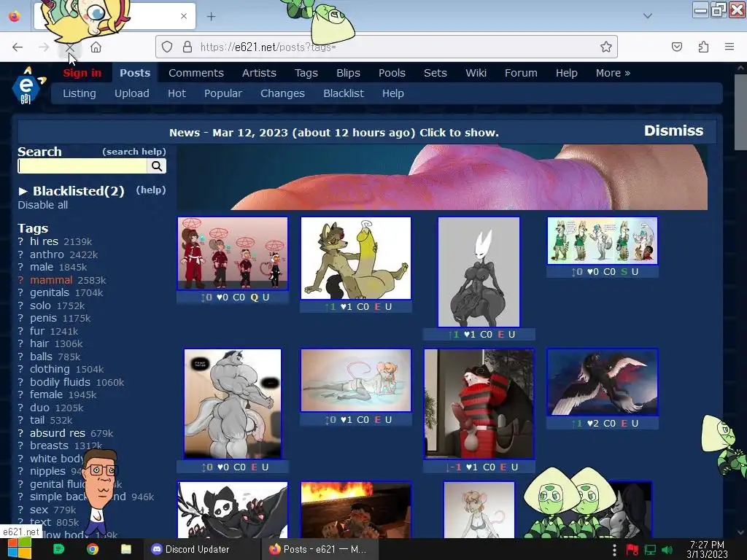Open wiki question mark beside solo tag
Image resolution: width=747 pixels, height=560 pixels.
(x=20, y=306)
